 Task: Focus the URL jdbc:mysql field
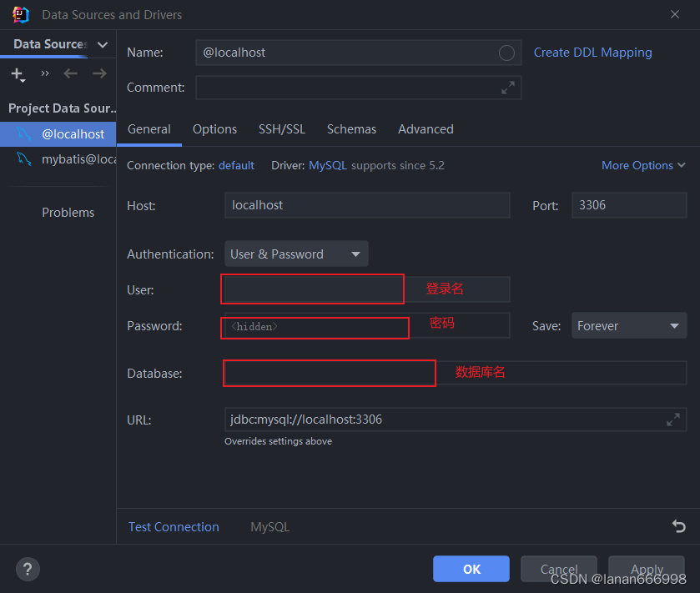(456, 420)
